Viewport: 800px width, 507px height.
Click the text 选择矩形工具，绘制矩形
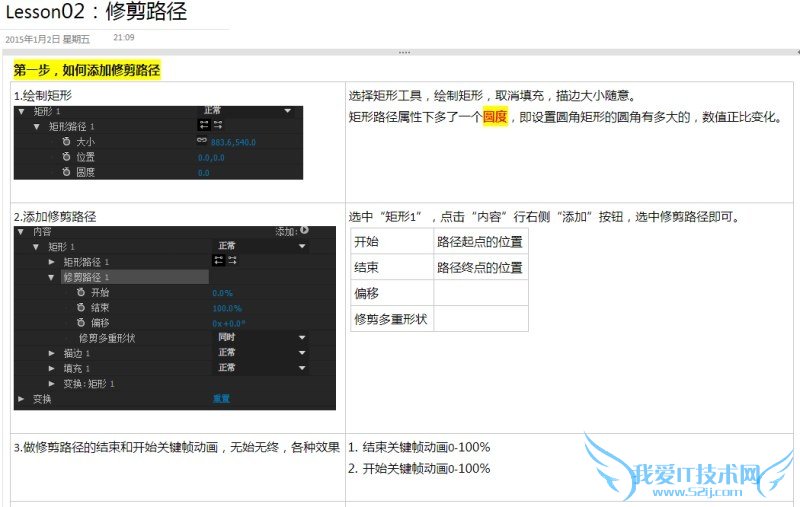click(416, 95)
